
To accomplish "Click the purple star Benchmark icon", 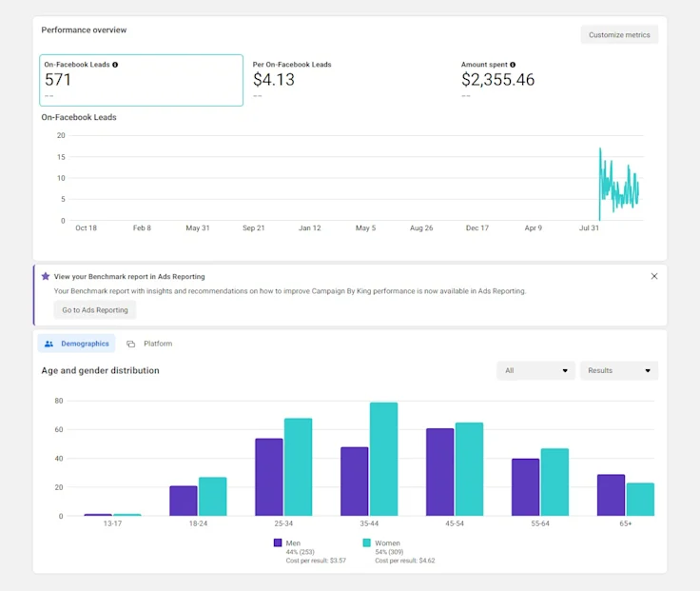I will click(46, 276).
